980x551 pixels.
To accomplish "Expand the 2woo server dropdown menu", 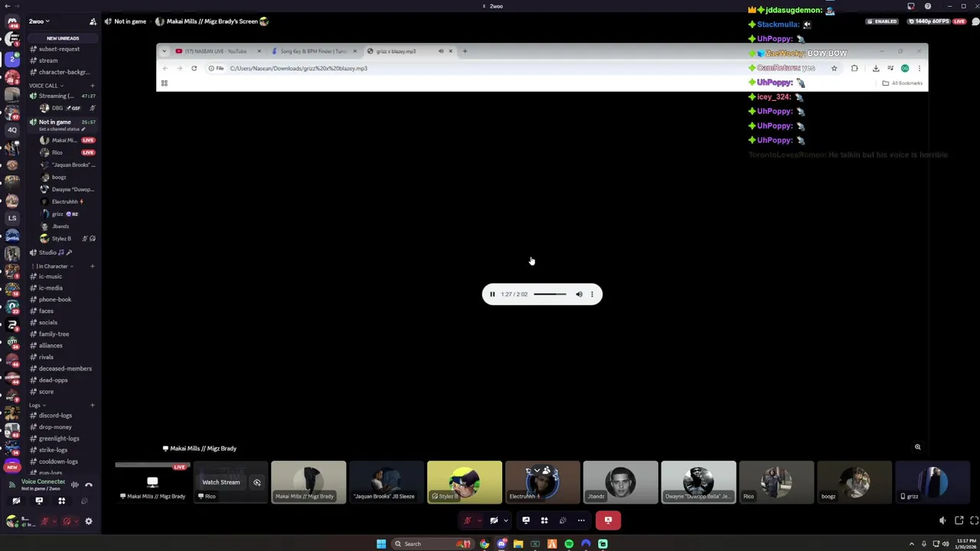I will coord(40,21).
